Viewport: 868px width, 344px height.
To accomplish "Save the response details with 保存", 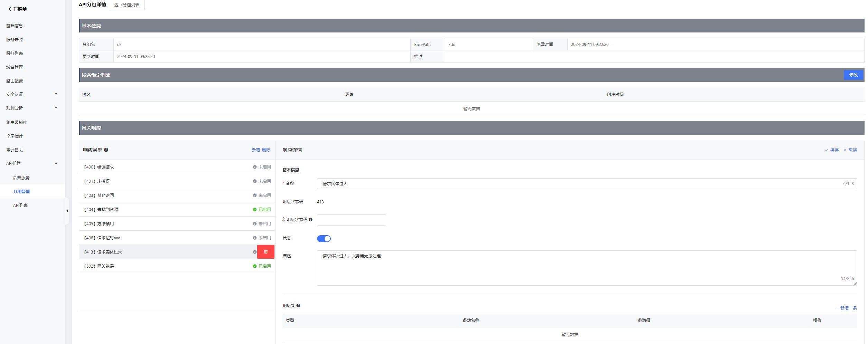I will click(832, 150).
